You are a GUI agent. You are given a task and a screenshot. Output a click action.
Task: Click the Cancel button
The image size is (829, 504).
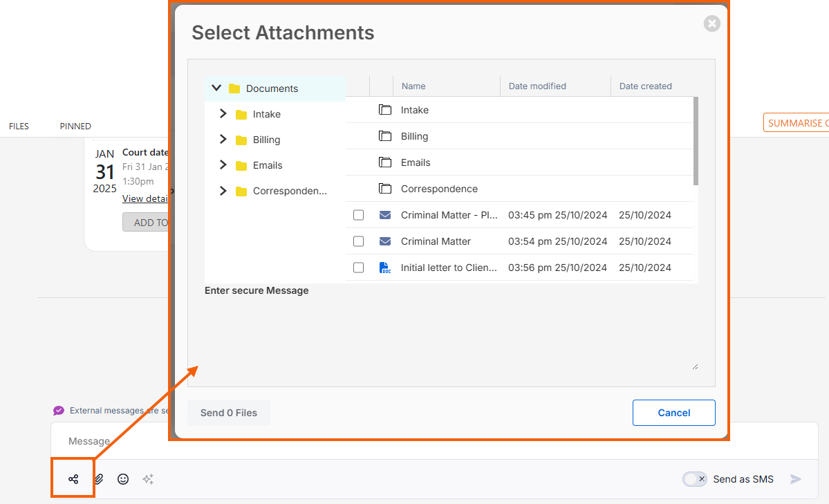[673, 413]
